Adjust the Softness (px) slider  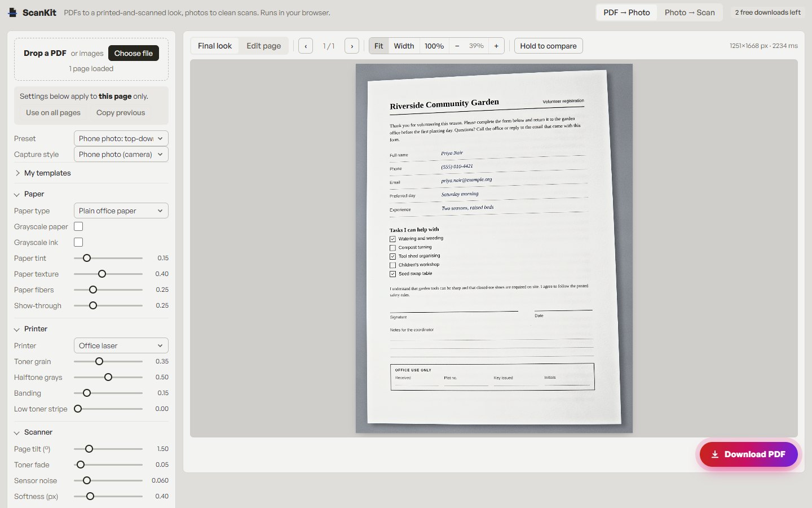pos(108,496)
